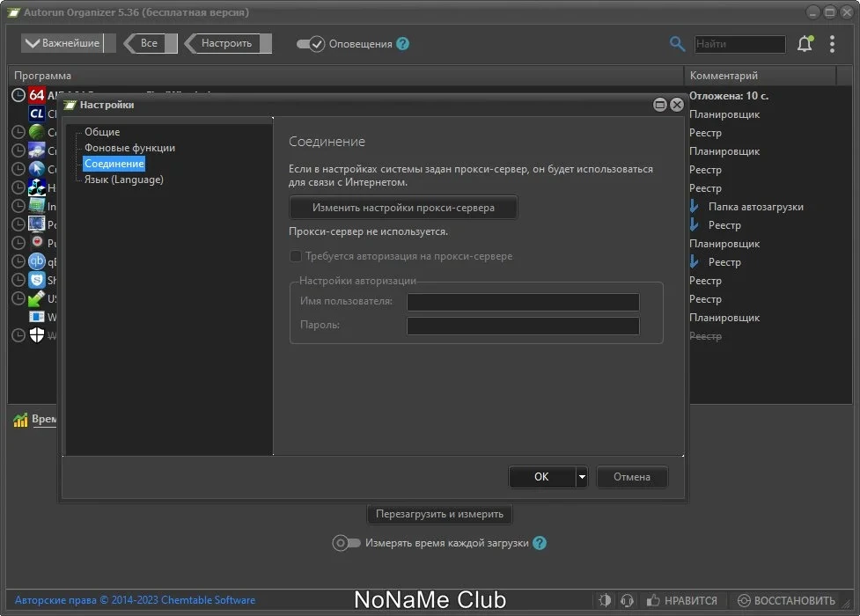860x616 pixels.
Task: Click the qb qBittorrent icon in list
Action: point(37,261)
